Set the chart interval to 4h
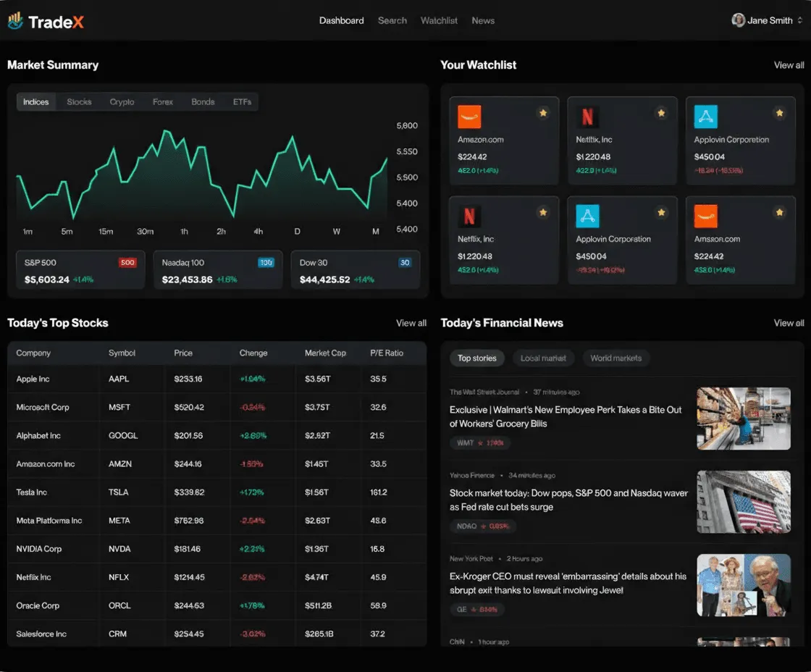The width and height of the screenshot is (811, 672). (x=258, y=231)
